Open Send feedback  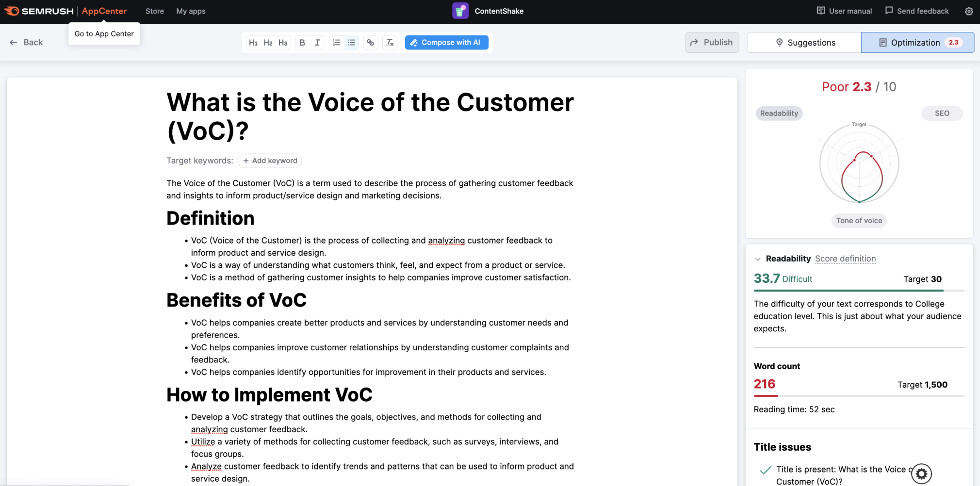tap(917, 11)
